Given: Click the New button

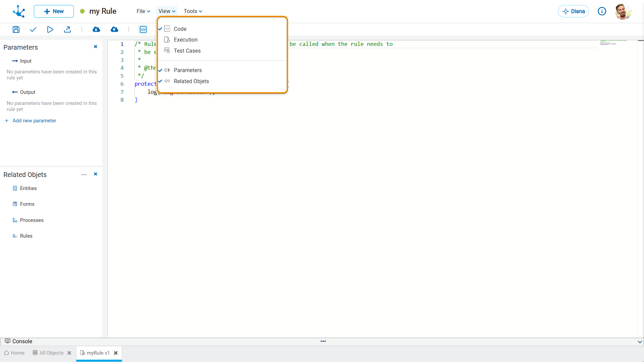Looking at the screenshot, I should click(54, 11).
